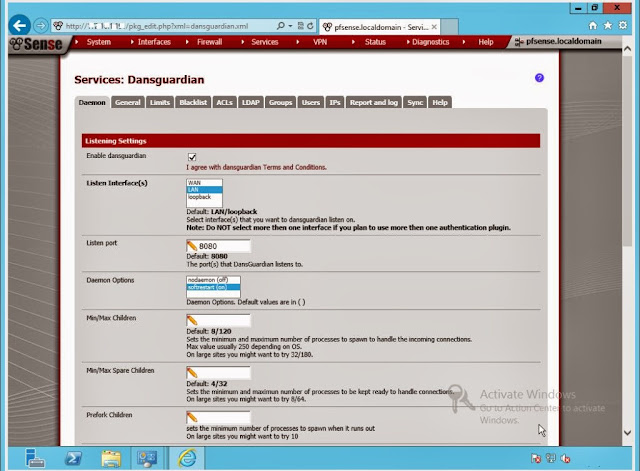
Task: Switch to the Daemon tab
Action: (x=92, y=102)
